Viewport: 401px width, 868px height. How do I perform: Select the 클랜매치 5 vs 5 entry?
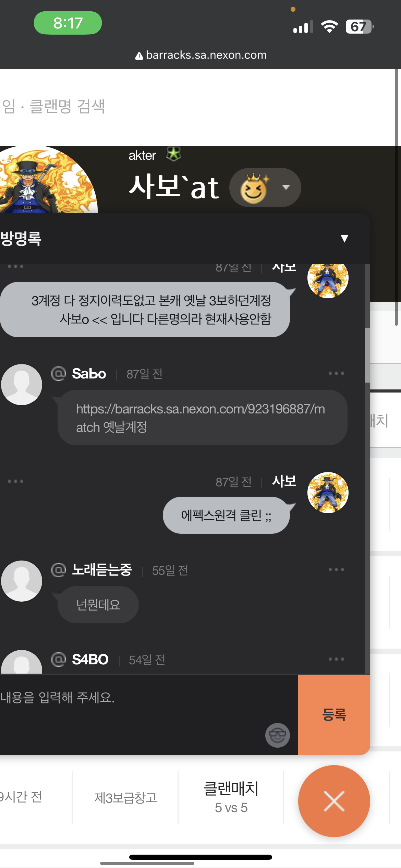[231, 797]
